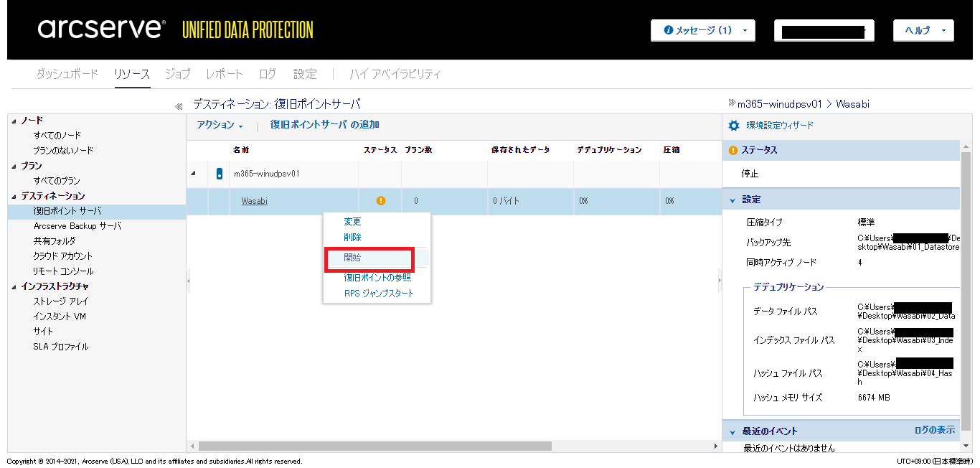The height and width of the screenshot is (468, 980).
Task: Switch to the ハイ アベイラビリティ tab
Action: pos(395,74)
